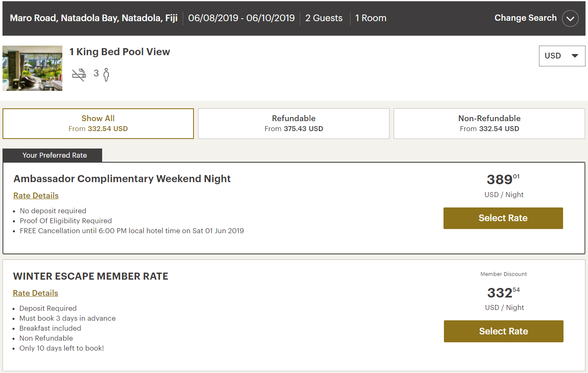588x373 pixels.
Task: Open the USD currency dropdown
Action: (561, 56)
